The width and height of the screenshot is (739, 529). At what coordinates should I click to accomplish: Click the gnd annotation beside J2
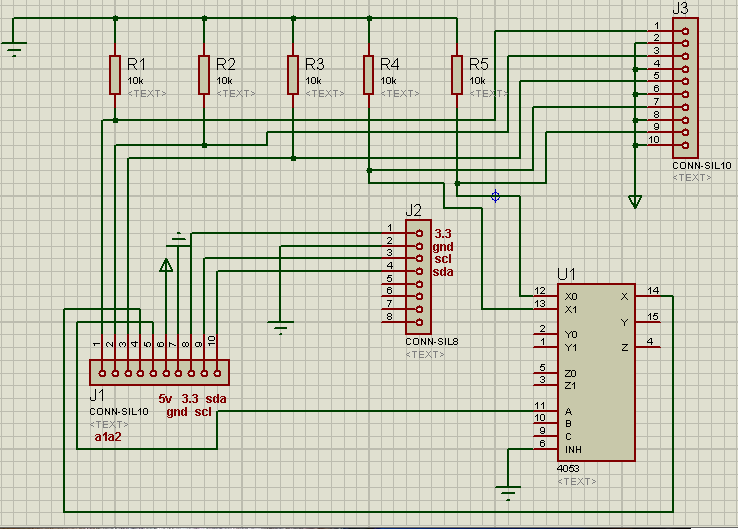click(x=443, y=246)
